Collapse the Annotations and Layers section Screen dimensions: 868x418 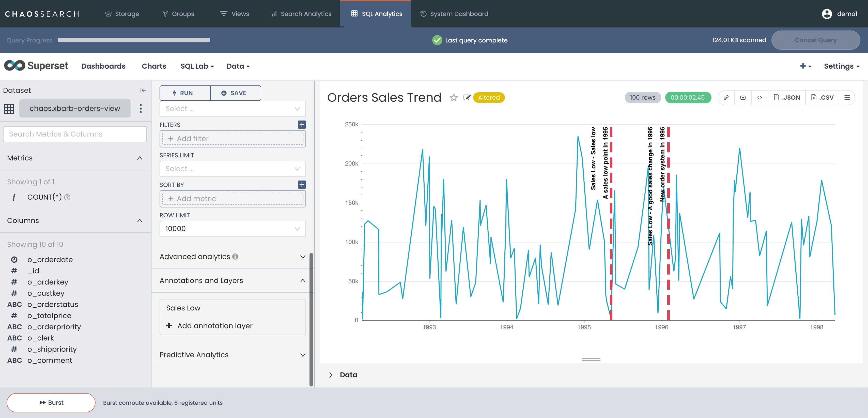pos(303,280)
